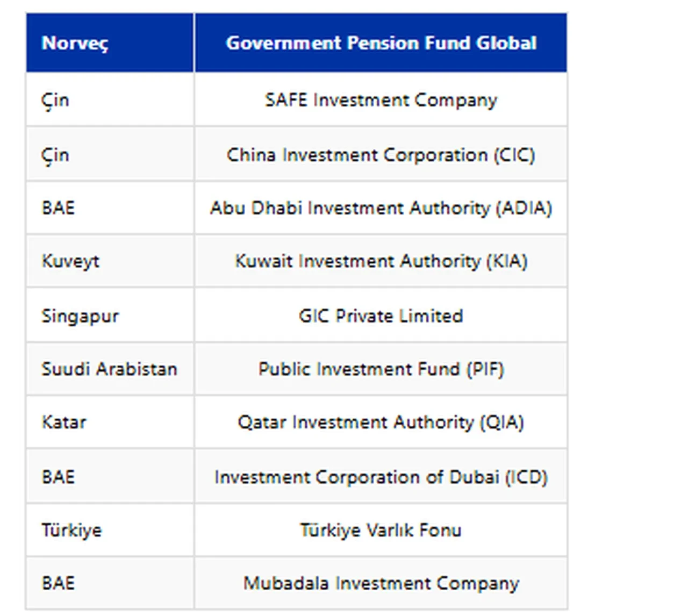Select Abu Dhabi Investment Authority (ADIA) text
This screenshot has width=688, height=616.
pos(381,208)
